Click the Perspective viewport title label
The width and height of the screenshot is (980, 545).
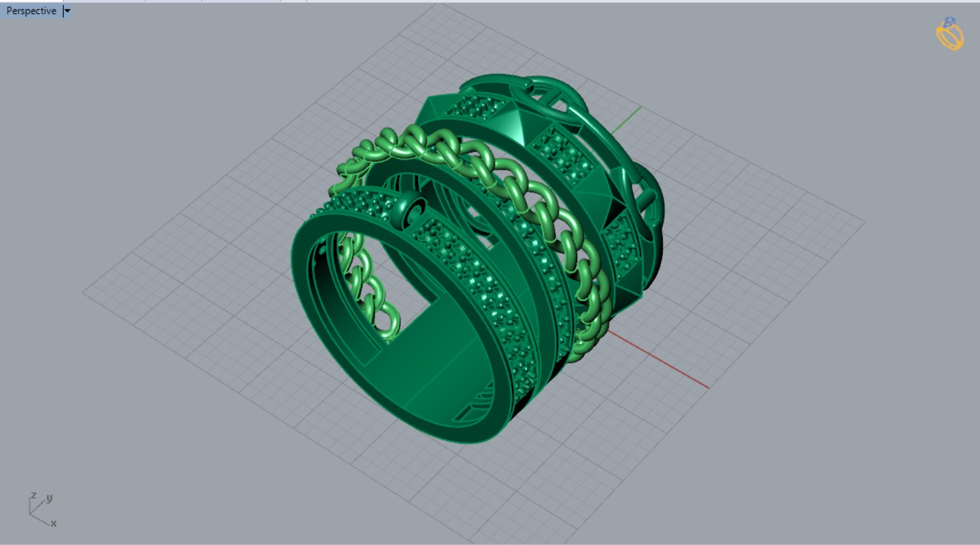pos(31,11)
